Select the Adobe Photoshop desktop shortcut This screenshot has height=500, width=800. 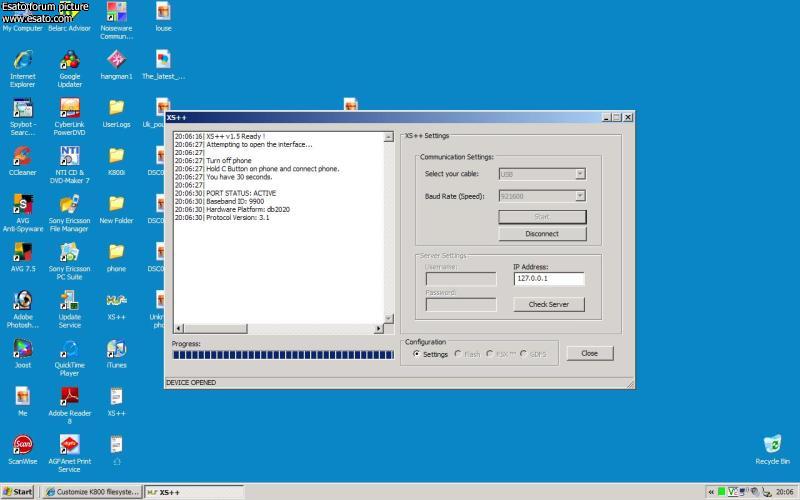pos(22,309)
